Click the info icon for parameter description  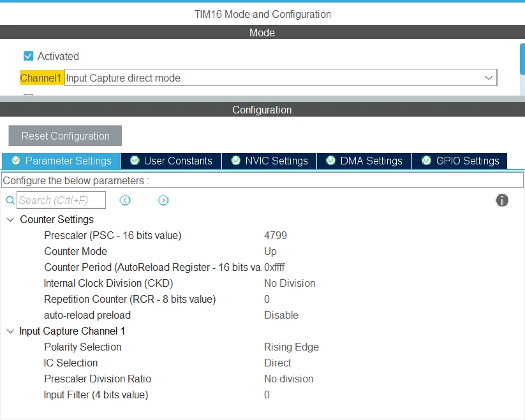502,200
